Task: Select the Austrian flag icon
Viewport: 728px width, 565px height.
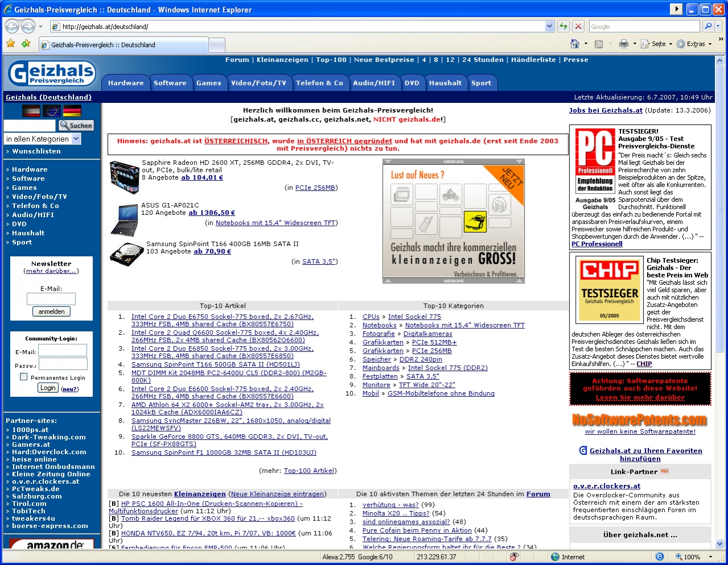Action: point(31,111)
